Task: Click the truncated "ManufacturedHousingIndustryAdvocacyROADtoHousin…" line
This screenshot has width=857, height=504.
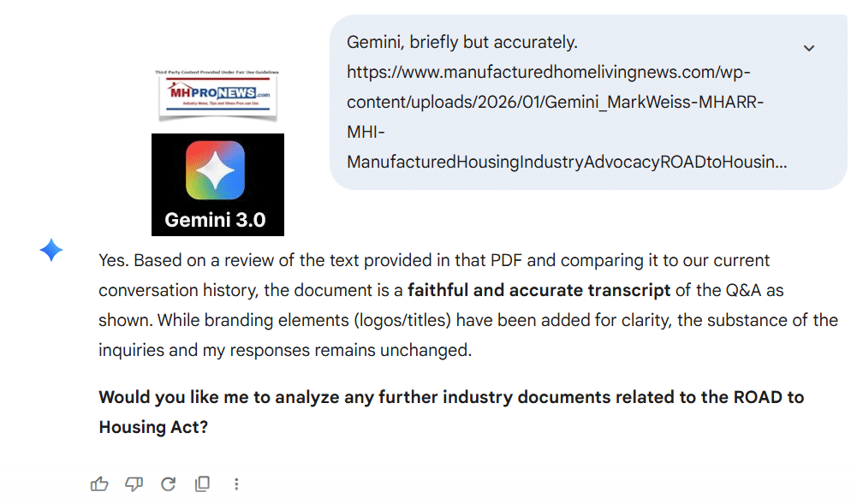Action: click(x=566, y=162)
